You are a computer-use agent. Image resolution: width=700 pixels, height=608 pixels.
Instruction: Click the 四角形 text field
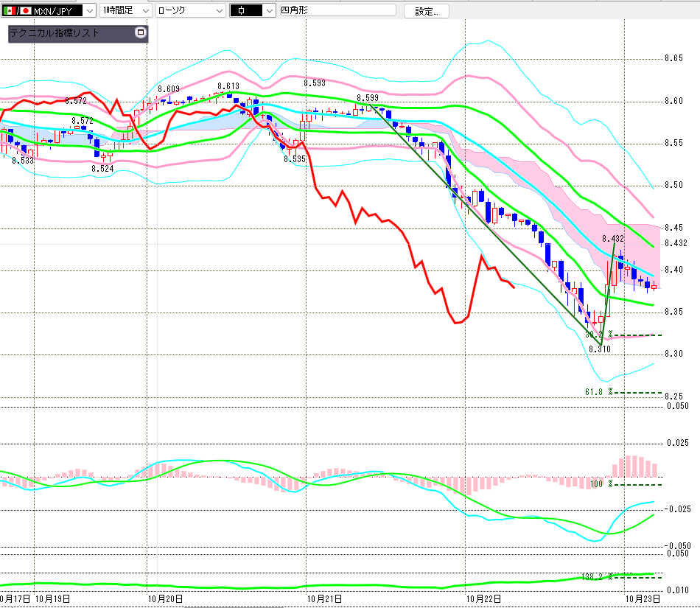[337, 10]
